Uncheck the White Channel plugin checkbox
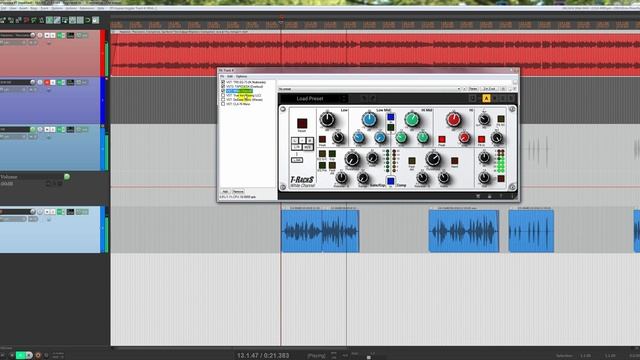 click(x=223, y=91)
